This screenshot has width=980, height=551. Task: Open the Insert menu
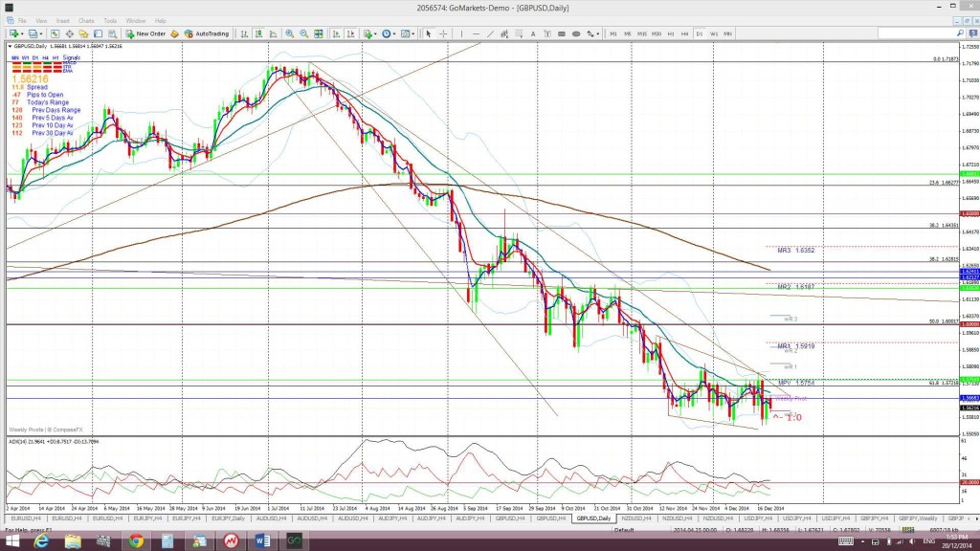tap(63, 21)
